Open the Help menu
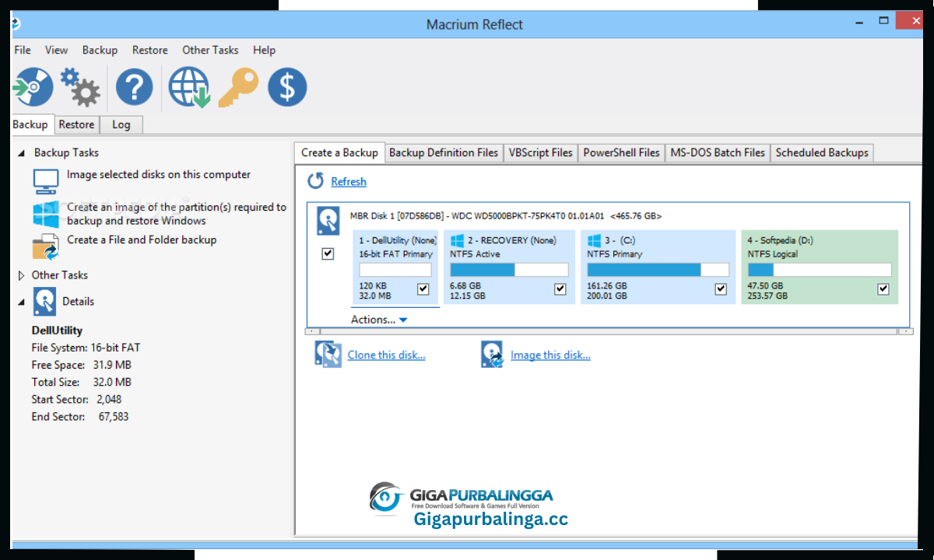Screen dimensions: 934x560 [x=264, y=50]
